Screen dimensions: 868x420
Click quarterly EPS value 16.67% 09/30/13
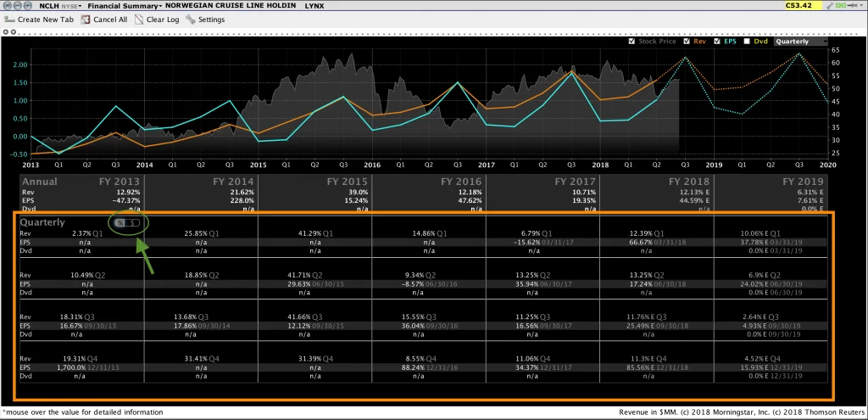point(90,326)
